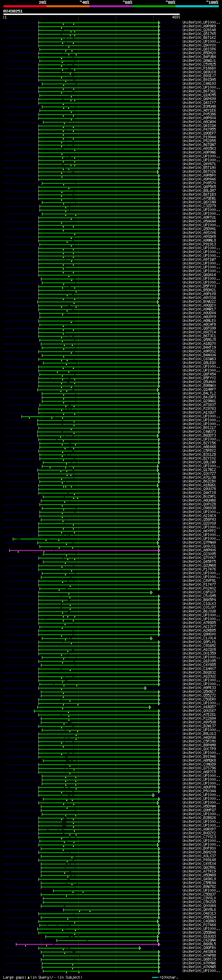Screen dimensions: 222x980
Task: Select hit UniRef100_Q8ISP6
Action: coord(199,49)
